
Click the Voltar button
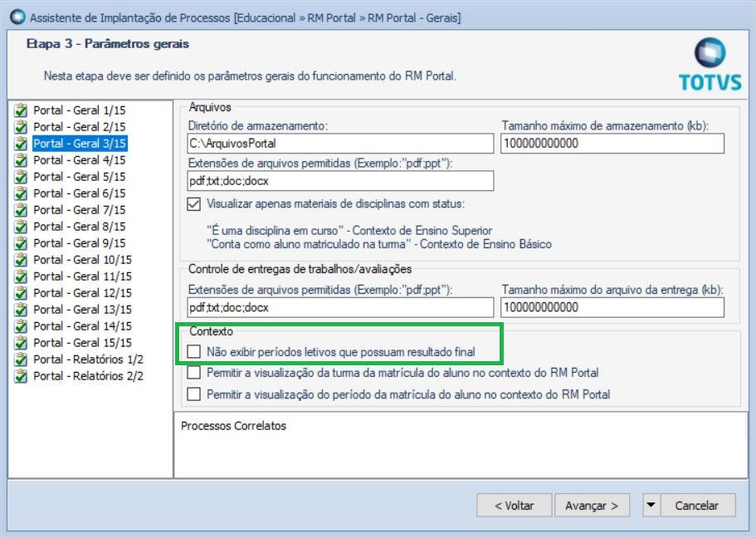tap(514, 505)
